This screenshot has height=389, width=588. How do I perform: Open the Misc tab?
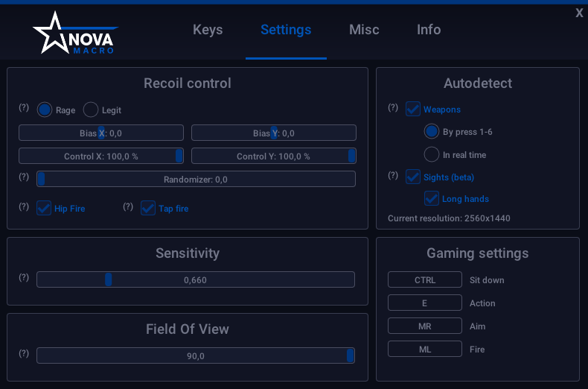click(x=364, y=30)
